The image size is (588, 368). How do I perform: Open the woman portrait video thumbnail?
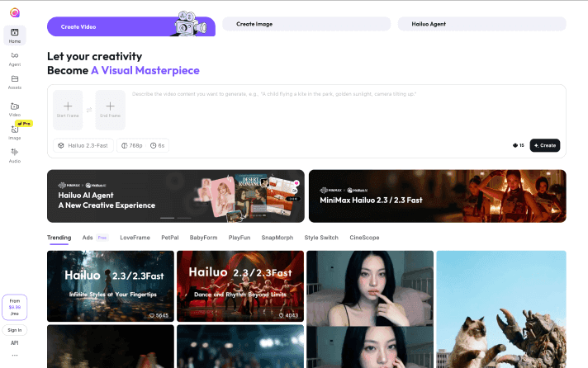point(370,309)
